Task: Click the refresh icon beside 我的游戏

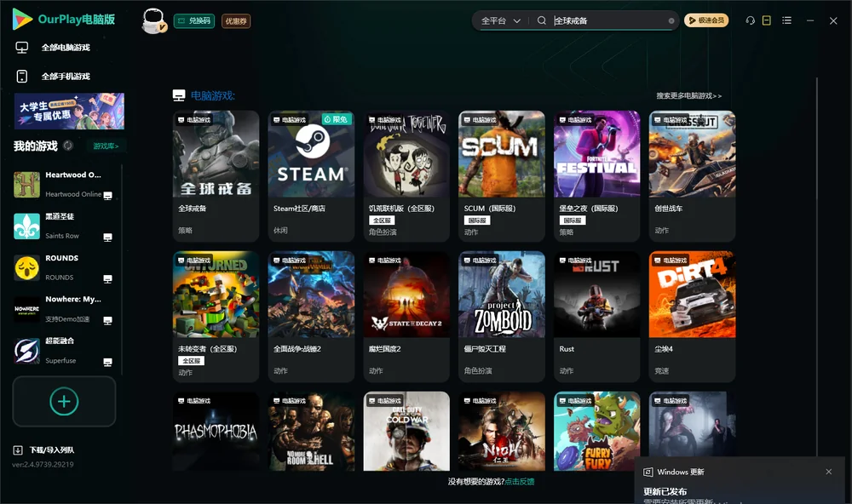Action: coord(68,146)
